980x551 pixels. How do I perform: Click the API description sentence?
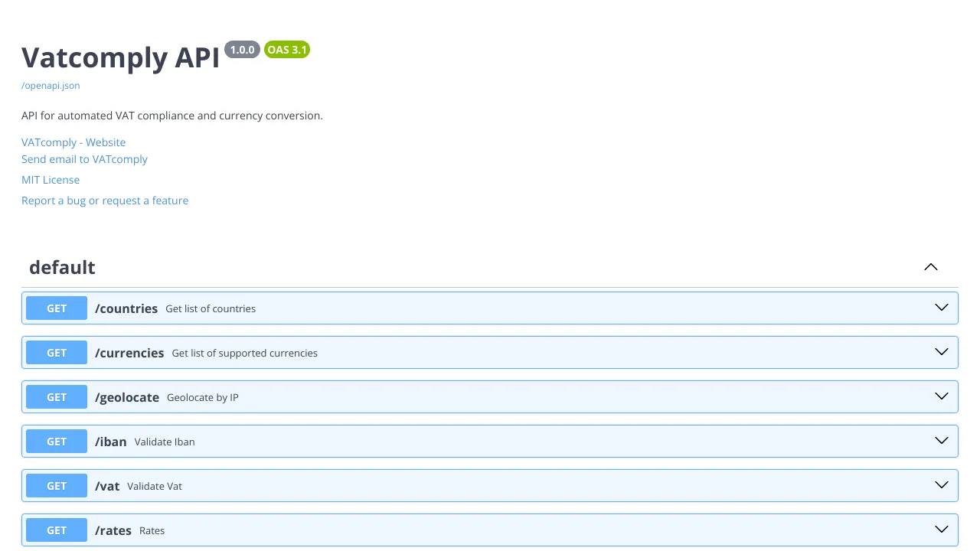(172, 116)
